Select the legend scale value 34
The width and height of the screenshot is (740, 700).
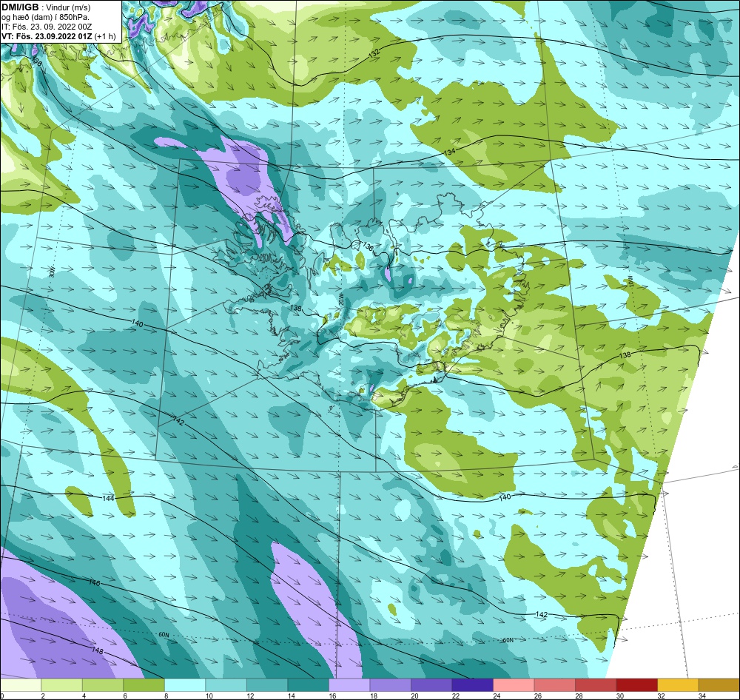702,696
